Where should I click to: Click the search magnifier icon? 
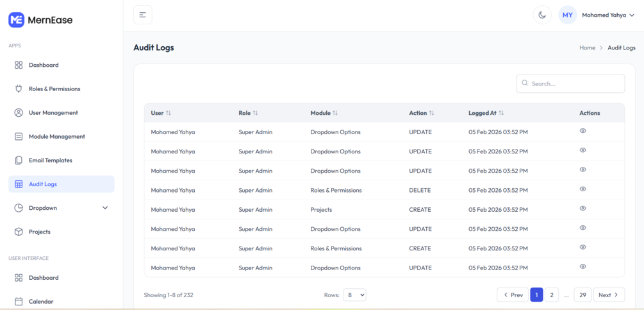(x=524, y=83)
